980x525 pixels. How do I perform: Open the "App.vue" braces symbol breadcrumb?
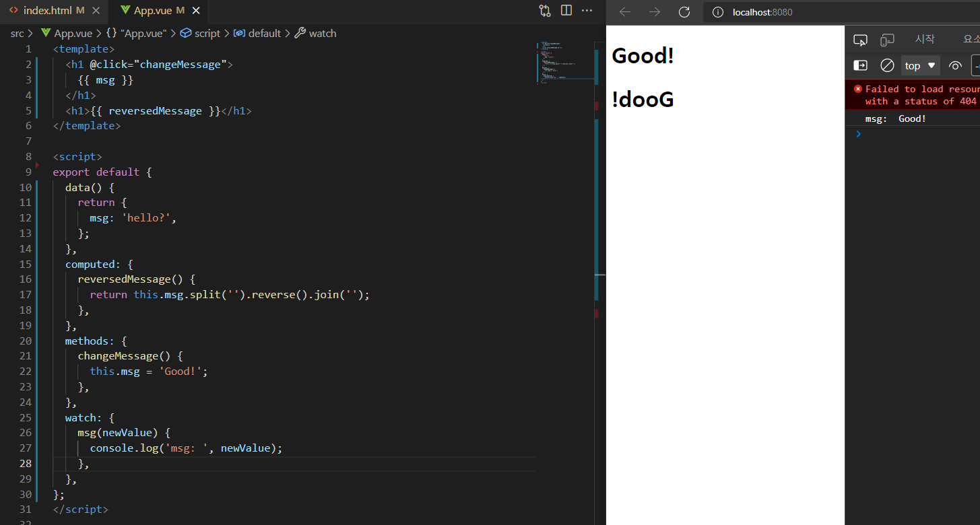137,33
